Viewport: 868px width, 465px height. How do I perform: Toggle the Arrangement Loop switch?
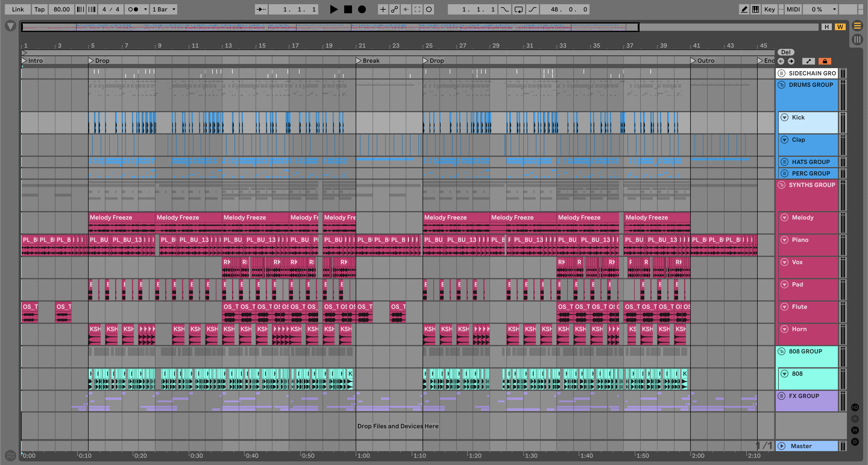(519, 9)
